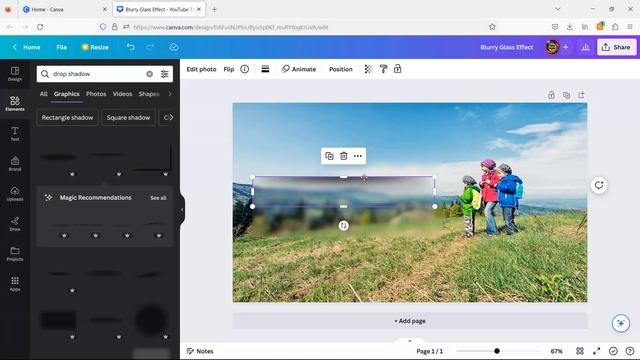
Task: Click the copy style paint roller icon
Action: click(x=383, y=69)
